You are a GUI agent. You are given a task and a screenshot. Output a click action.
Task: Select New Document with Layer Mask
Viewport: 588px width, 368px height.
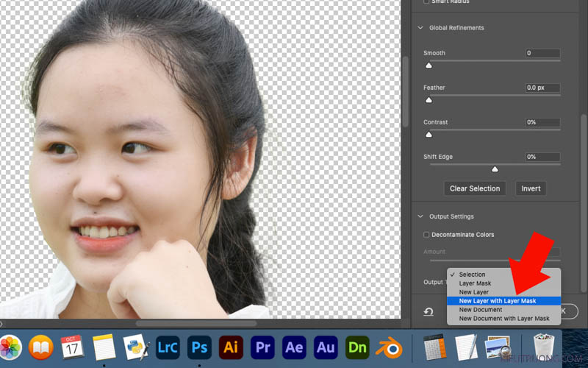coord(503,319)
